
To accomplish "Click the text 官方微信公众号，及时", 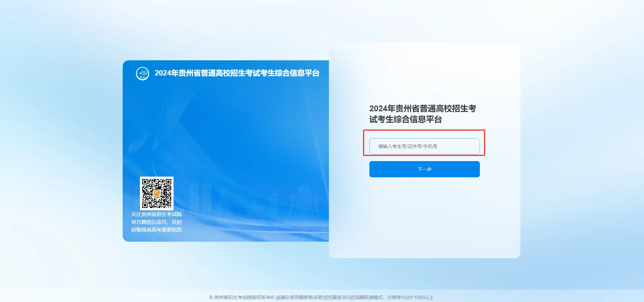I will [x=156, y=222].
